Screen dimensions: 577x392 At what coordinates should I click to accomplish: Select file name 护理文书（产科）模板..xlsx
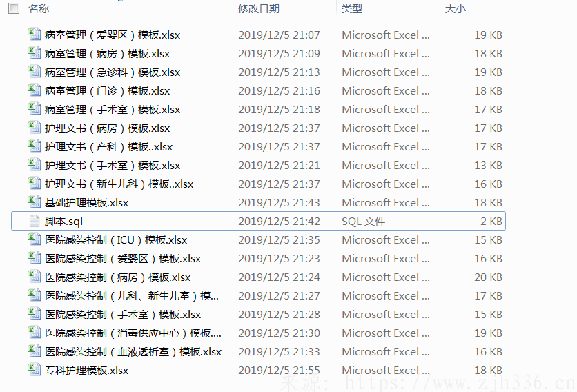coord(108,147)
